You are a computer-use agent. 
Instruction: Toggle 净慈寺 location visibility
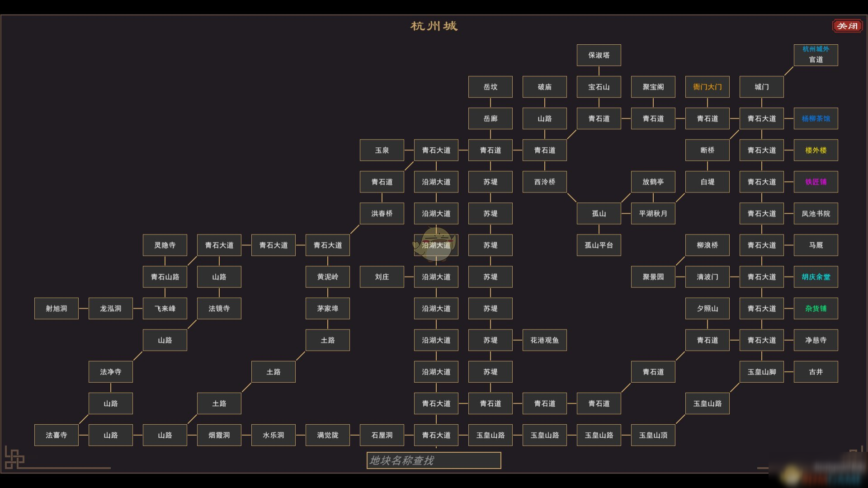coord(817,340)
